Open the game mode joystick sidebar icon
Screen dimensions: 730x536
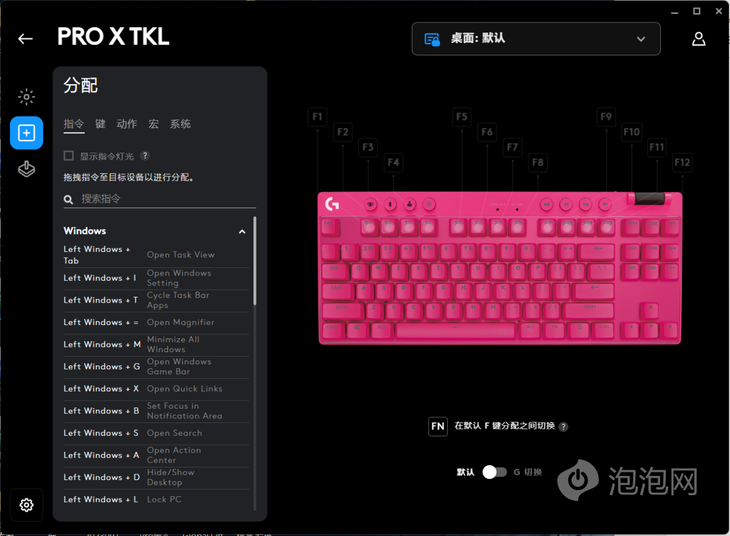(x=27, y=169)
